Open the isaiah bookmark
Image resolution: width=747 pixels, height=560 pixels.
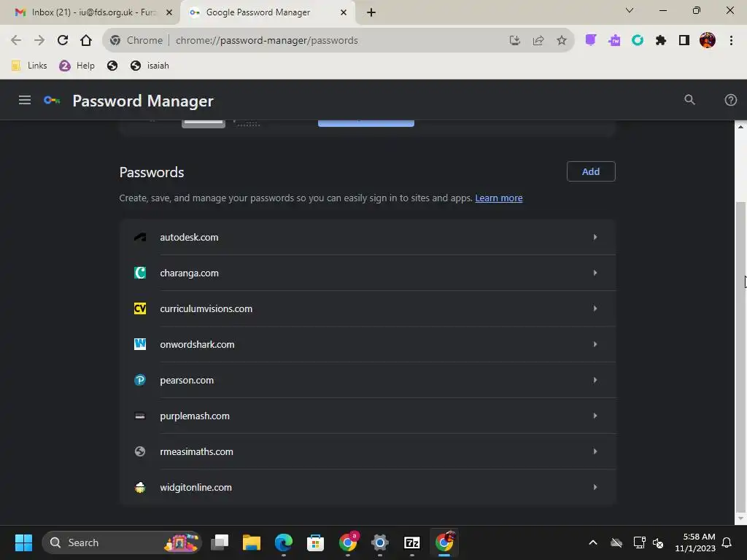[150, 66]
